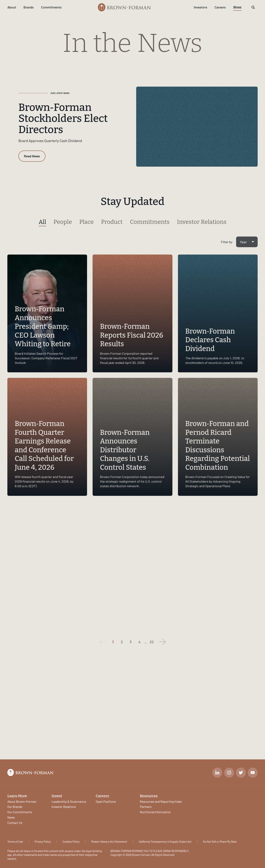Go to pagination page 4
265x868 pixels.
coord(139,642)
